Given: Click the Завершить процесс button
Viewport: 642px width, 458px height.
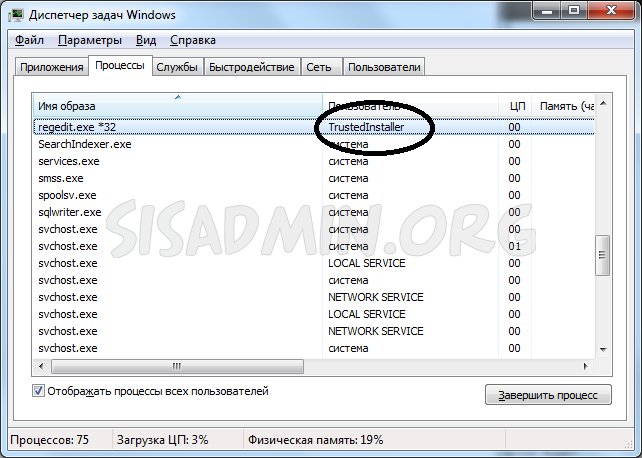Looking at the screenshot, I should tap(547, 395).
